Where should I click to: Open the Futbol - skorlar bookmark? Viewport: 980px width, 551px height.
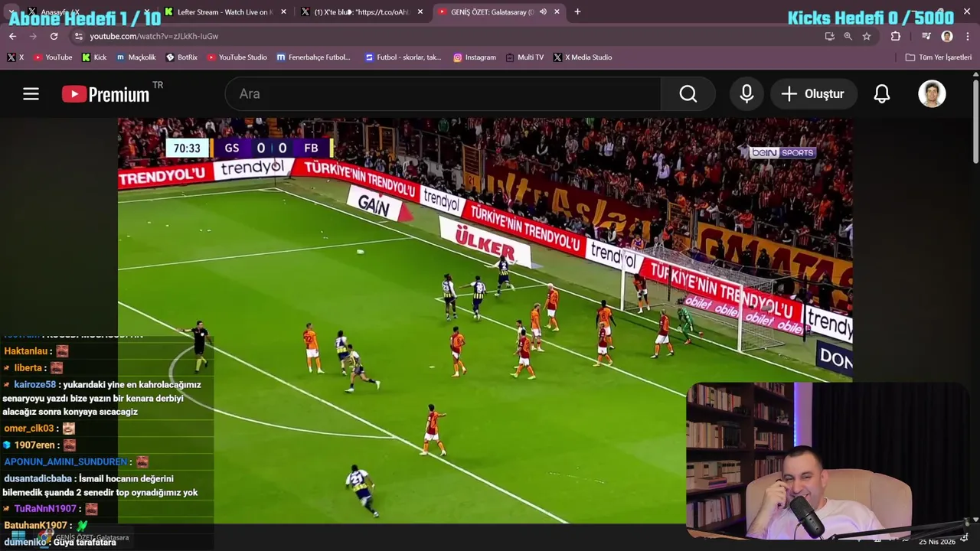click(403, 57)
